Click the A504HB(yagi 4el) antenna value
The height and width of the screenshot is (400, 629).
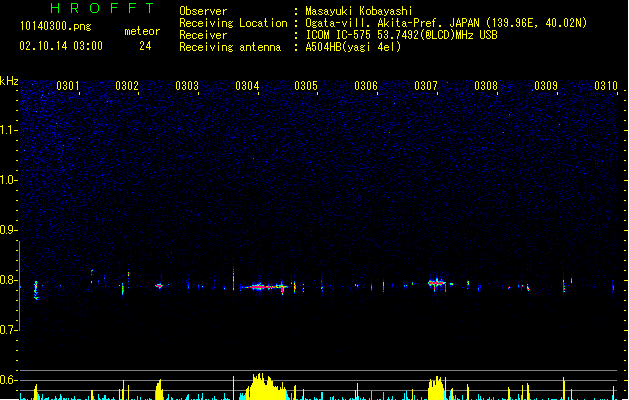(x=353, y=47)
